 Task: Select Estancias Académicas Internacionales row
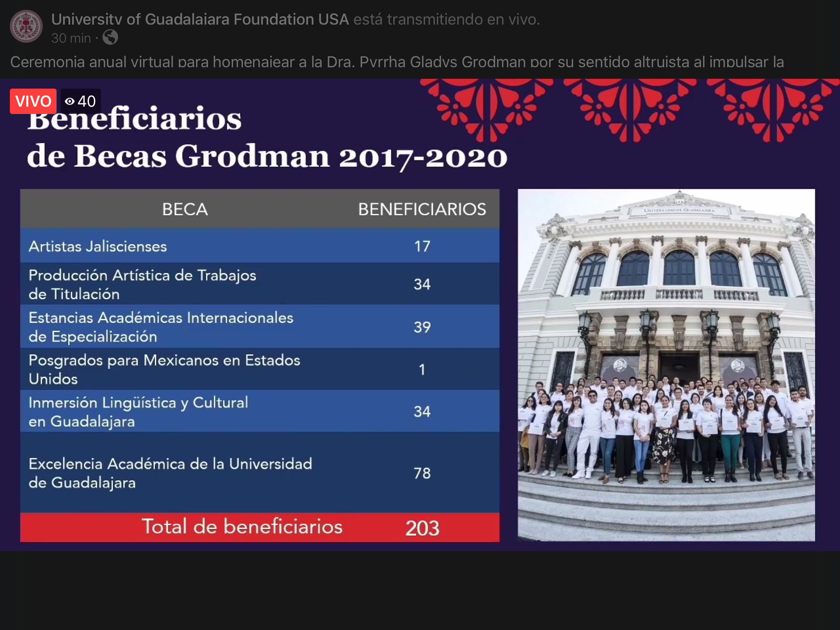tap(161, 327)
